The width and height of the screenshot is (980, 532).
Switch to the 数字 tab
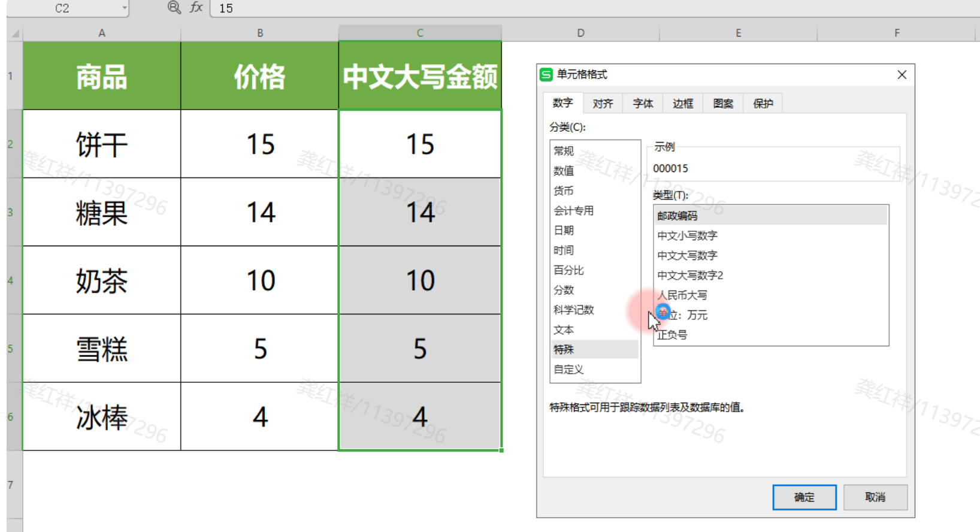point(562,103)
